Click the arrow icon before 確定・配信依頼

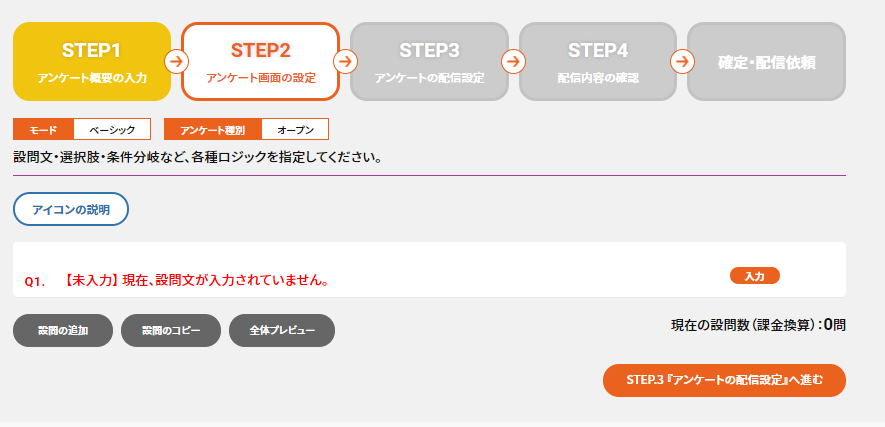[682, 61]
